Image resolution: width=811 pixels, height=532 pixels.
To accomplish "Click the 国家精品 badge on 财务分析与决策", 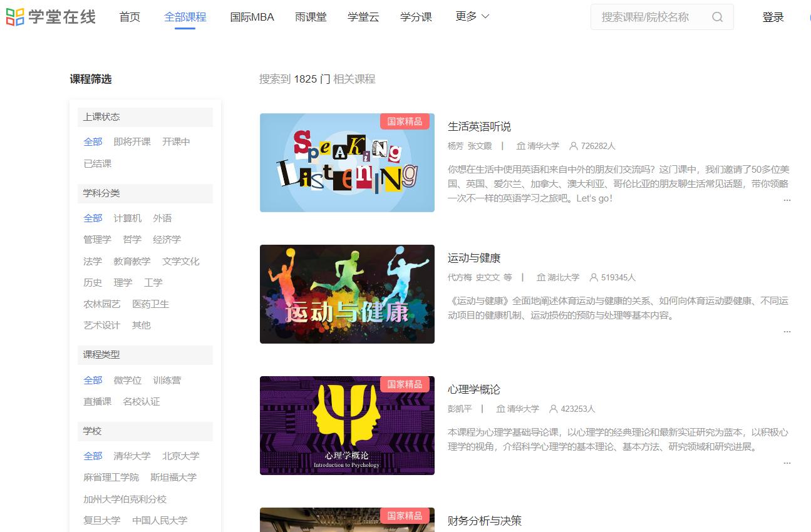I will 406,516.
